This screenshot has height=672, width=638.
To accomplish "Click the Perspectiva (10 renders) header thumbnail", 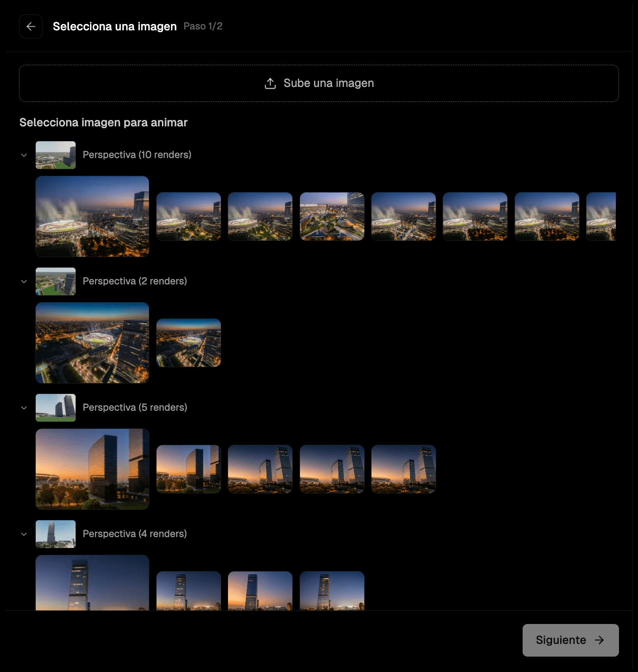I will click(x=56, y=155).
